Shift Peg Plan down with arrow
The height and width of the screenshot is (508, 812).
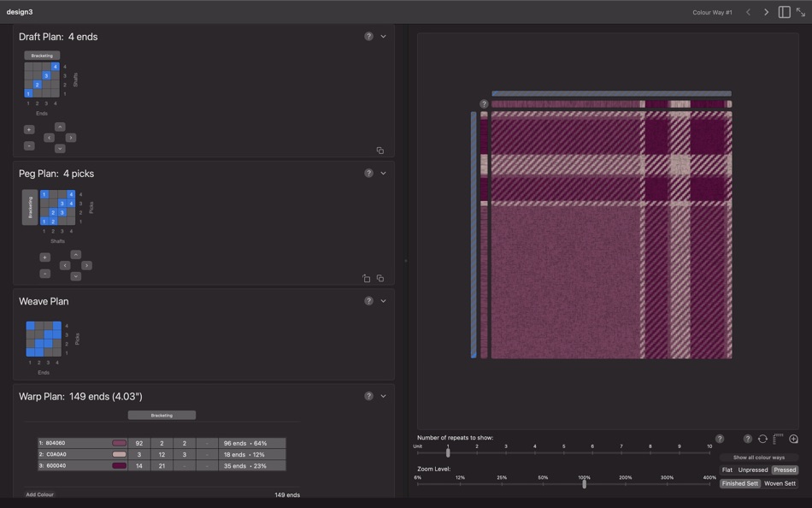click(x=75, y=276)
